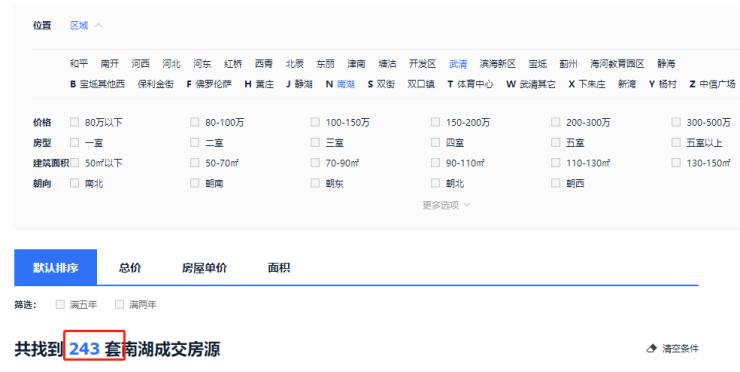The height and width of the screenshot is (372, 740).
Task: Toggle the 满五年 filter checkbox
Action: (60, 304)
